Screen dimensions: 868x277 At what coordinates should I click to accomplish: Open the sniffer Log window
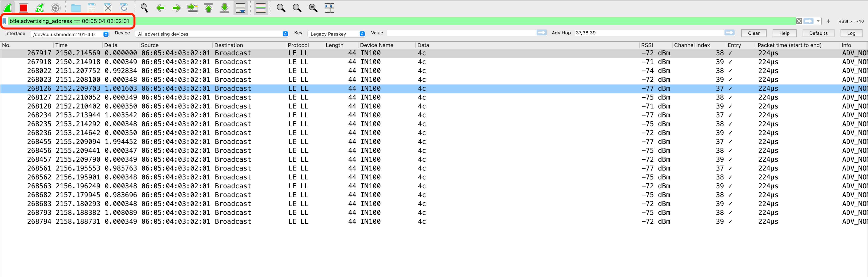pos(851,33)
